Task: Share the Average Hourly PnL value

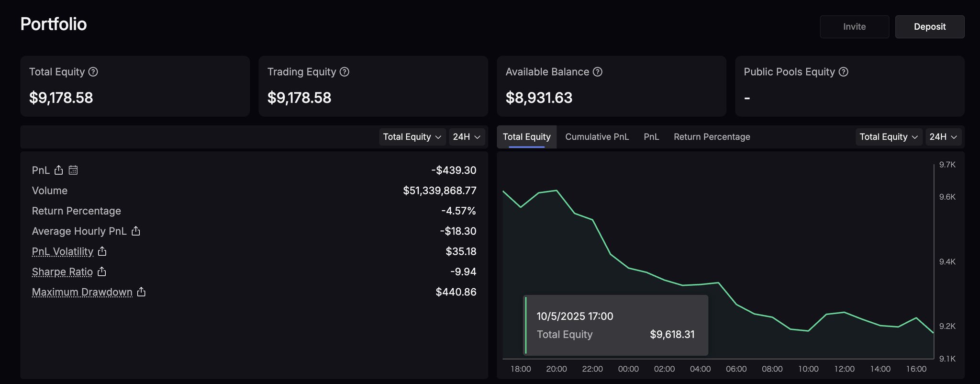Action: tap(136, 231)
